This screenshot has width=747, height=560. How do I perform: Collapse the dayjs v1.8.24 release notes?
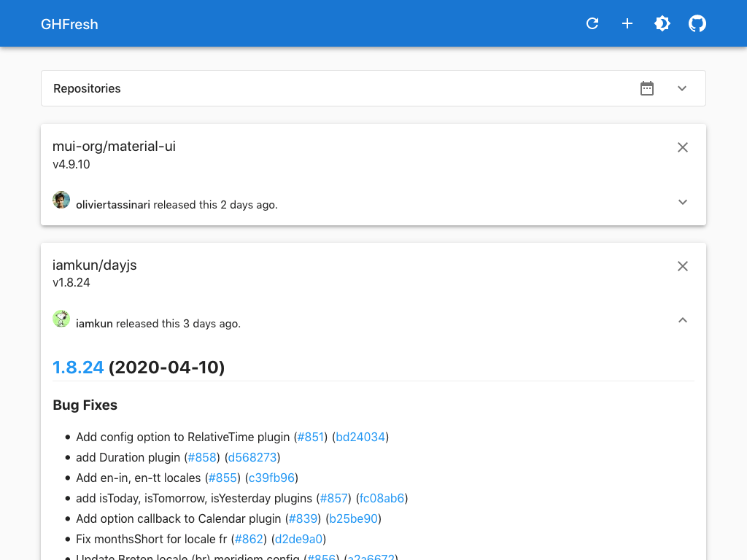(683, 320)
